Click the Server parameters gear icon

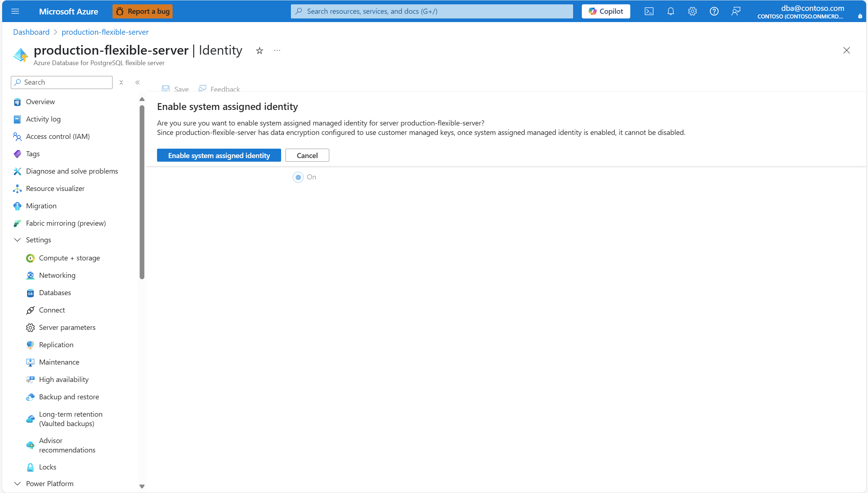point(30,328)
